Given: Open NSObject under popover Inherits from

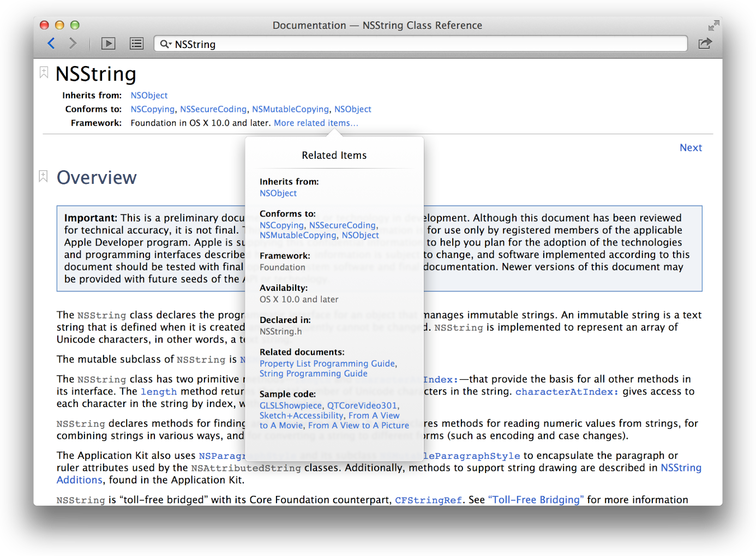Looking at the screenshot, I should [278, 193].
